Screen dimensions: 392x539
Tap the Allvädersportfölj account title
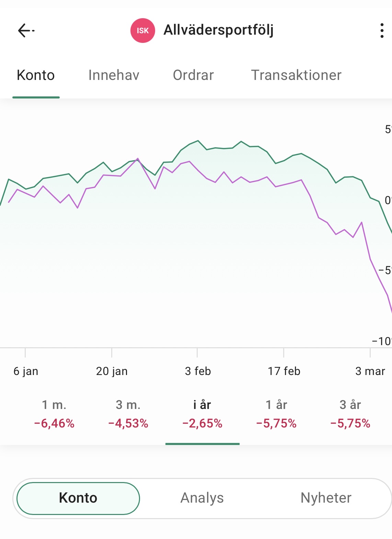click(x=218, y=30)
